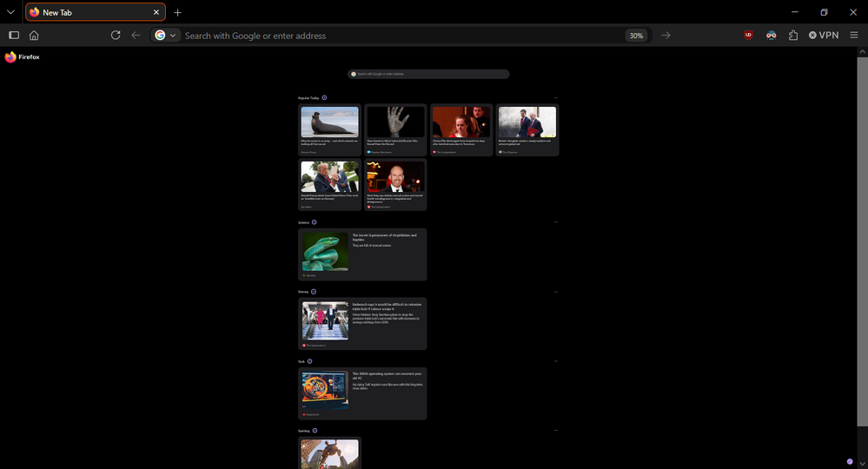This screenshot has width=868, height=469.
Task: Open a new tab with plus button
Action: (x=178, y=12)
